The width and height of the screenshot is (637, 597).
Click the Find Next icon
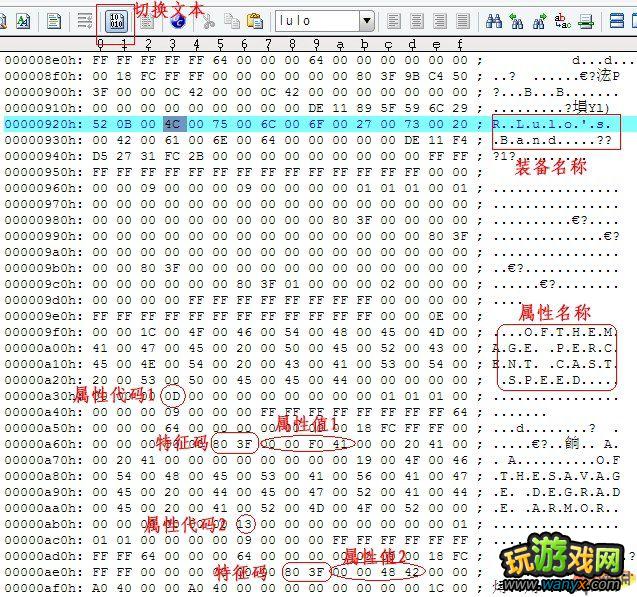click(x=541, y=21)
